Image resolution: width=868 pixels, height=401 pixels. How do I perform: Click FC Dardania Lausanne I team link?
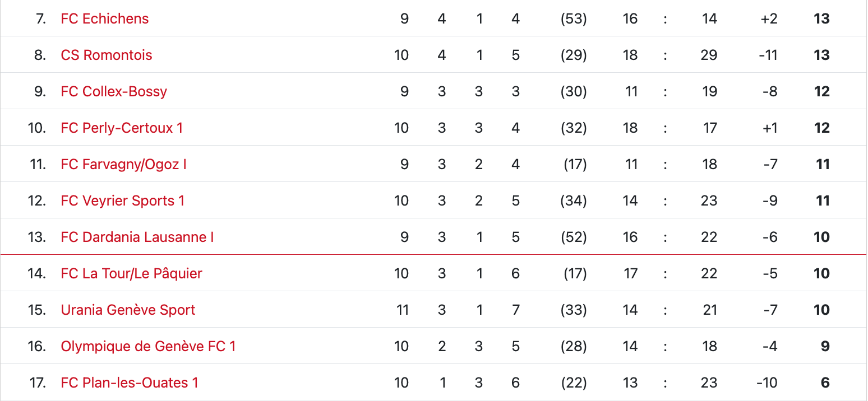(x=137, y=237)
